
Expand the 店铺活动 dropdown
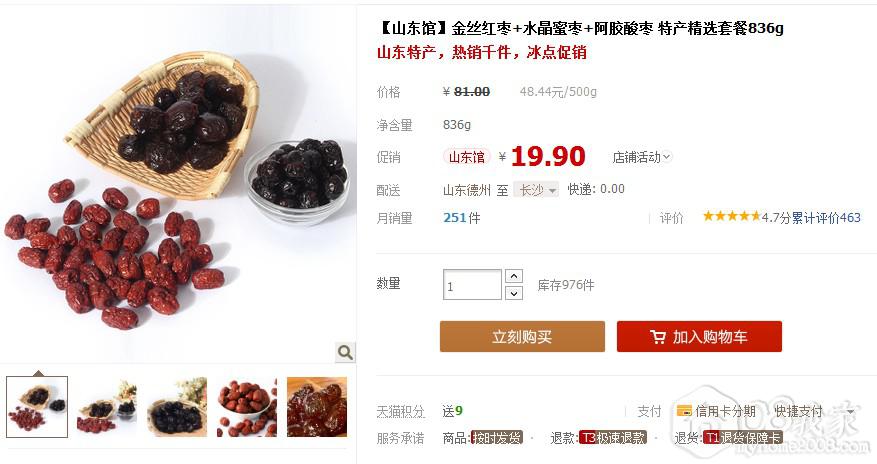coord(642,157)
